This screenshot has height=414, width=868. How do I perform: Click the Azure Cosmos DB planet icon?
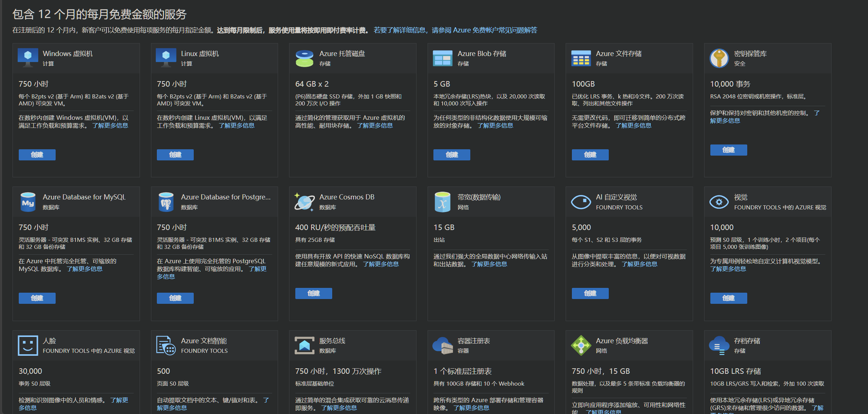pyautogui.click(x=305, y=202)
